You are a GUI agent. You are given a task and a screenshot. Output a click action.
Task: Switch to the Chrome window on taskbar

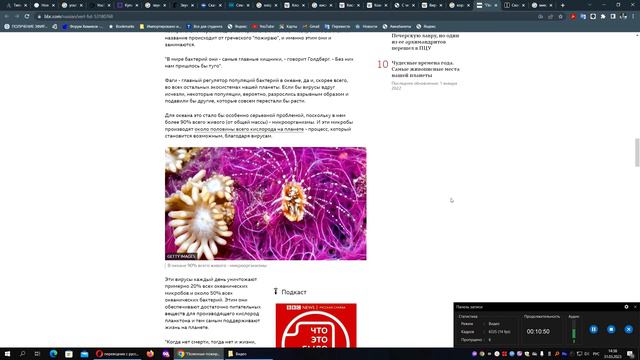pyautogui.click(x=200, y=354)
